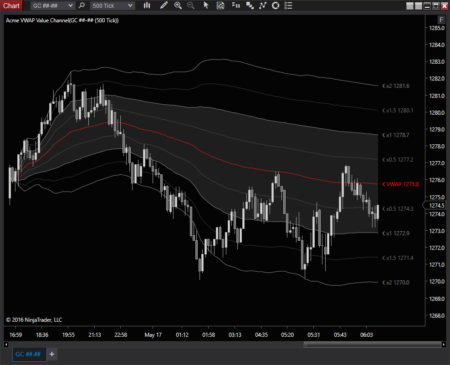Click the F button on price axis
This screenshot has height=365, width=450.
coord(441,20)
